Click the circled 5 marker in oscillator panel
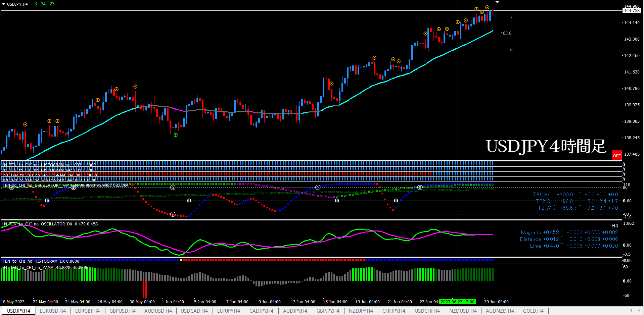Image resolution: width=644 pixels, height=315 pixels. click(x=173, y=188)
